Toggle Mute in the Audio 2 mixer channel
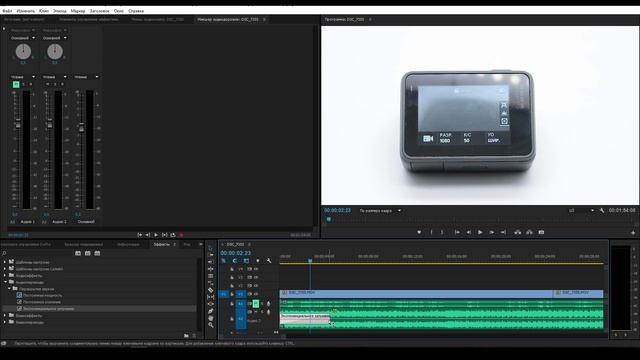Screen dimensions: 640x360 tap(48, 84)
